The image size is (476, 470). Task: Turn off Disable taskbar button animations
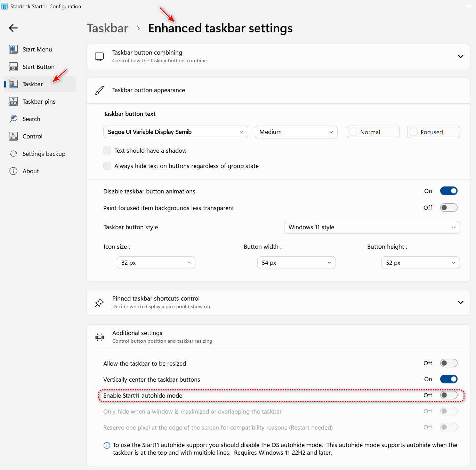coord(449,191)
